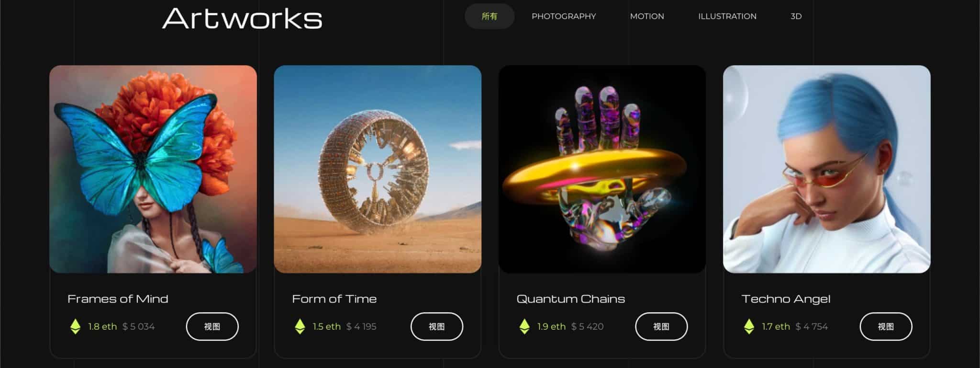
Task: Click 视图 button for Frames of Mind
Action: click(212, 326)
